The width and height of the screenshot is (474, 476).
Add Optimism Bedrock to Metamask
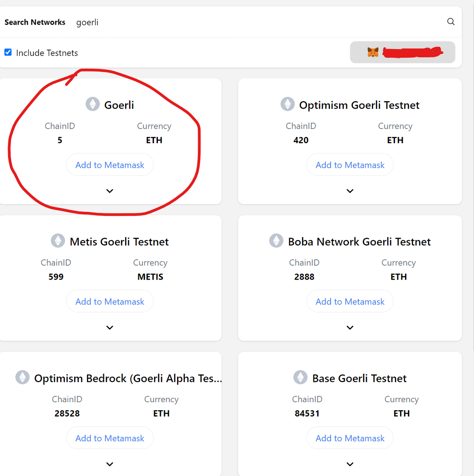[110, 438]
